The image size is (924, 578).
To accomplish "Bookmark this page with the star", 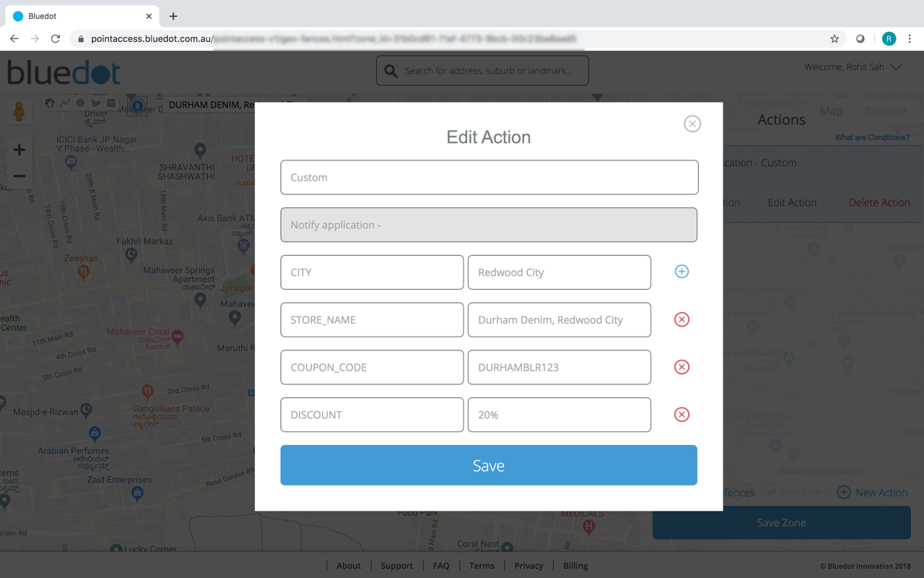I will pyautogui.click(x=834, y=39).
